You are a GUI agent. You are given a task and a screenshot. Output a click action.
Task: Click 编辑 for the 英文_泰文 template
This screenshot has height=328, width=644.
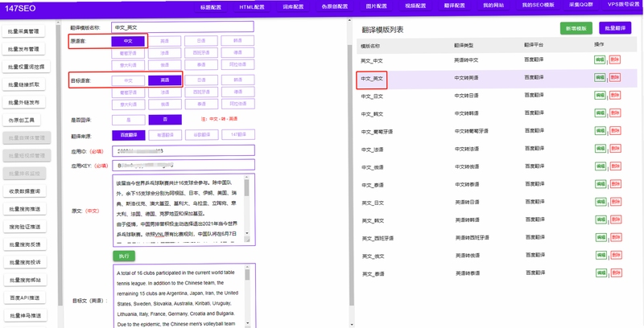[x=601, y=273]
